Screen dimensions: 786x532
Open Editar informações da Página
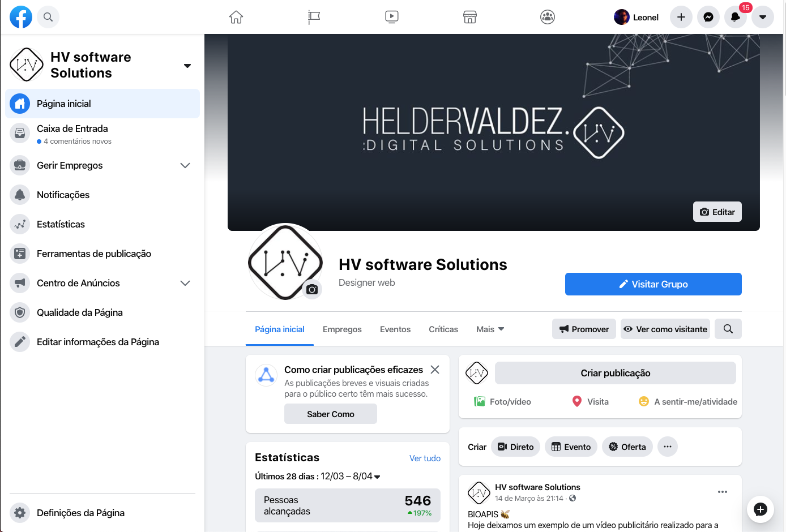pos(102,342)
